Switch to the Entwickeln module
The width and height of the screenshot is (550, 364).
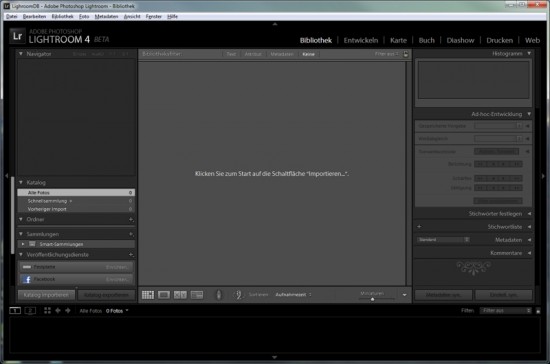[x=361, y=40]
